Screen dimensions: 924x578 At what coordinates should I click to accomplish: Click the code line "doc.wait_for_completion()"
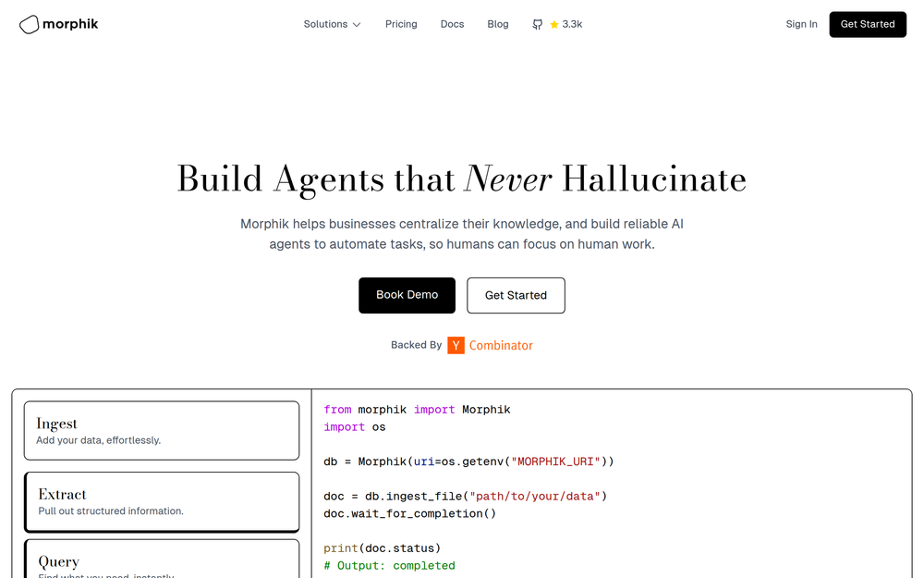click(410, 513)
